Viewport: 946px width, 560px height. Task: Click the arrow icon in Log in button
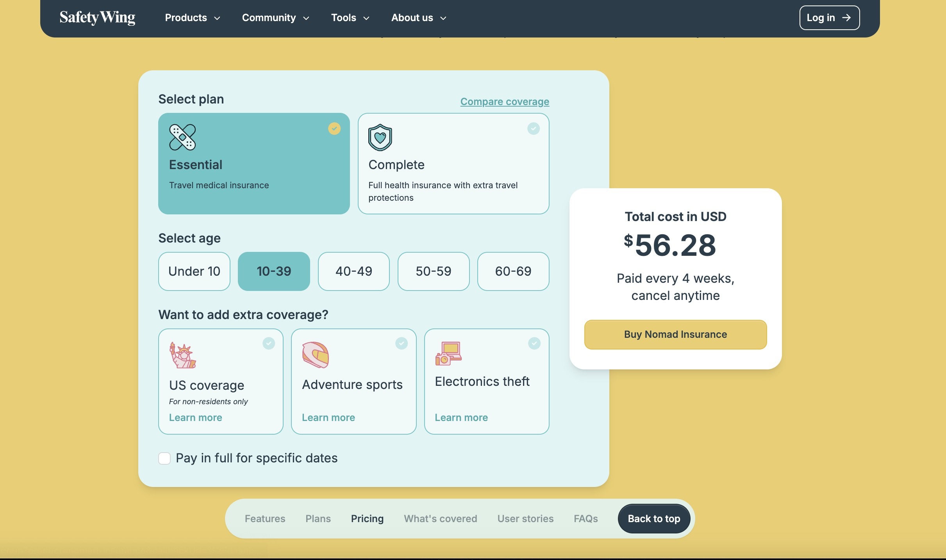[x=846, y=18]
